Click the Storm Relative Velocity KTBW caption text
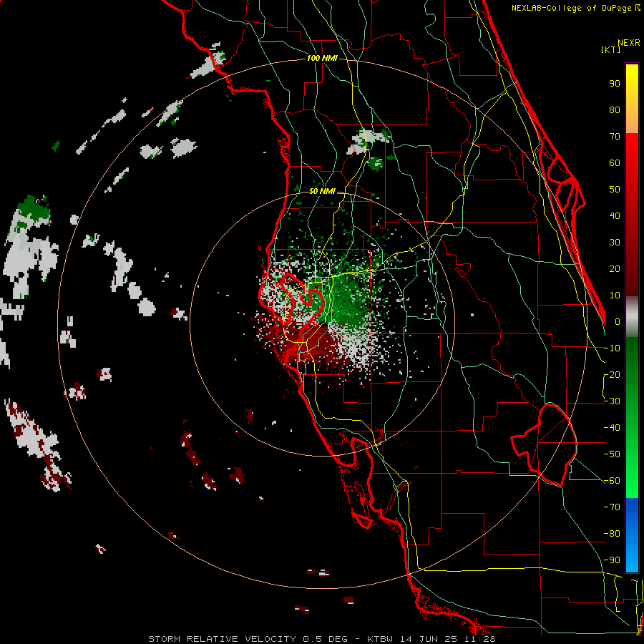The height and width of the screenshot is (644, 644). [321, 639]
